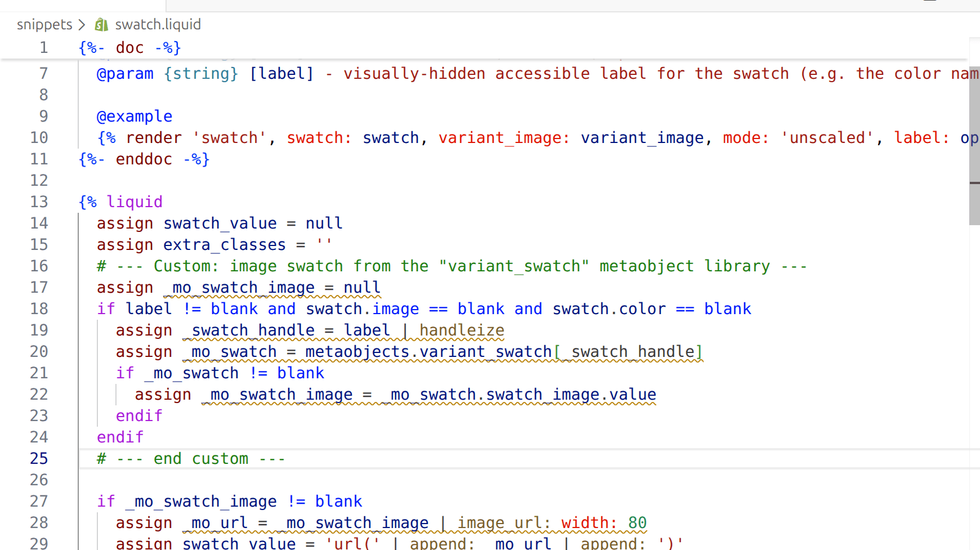Click "'unscaled'" string on line 10

(827, 138)
